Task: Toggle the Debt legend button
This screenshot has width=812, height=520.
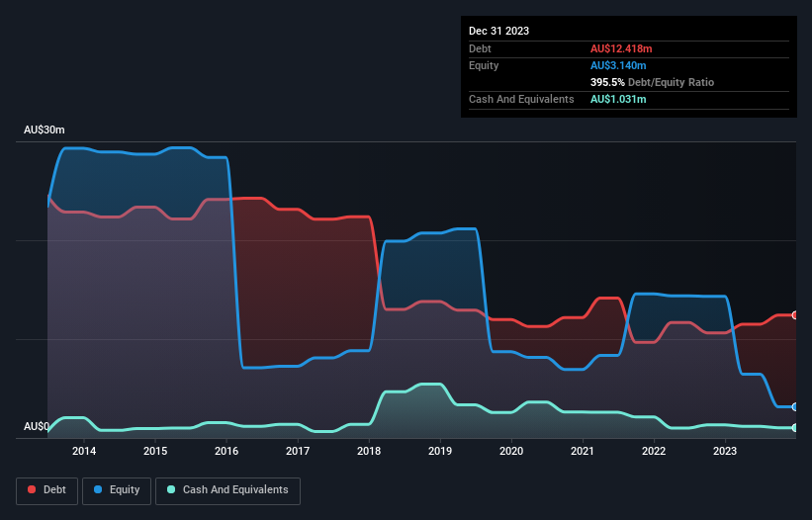Action: [x=47, y=490]
